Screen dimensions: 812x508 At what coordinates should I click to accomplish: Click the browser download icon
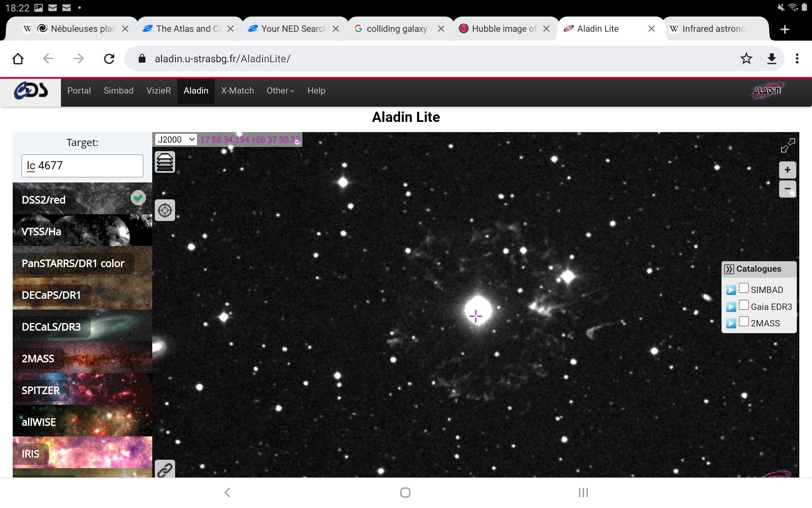tap(772, 58)
